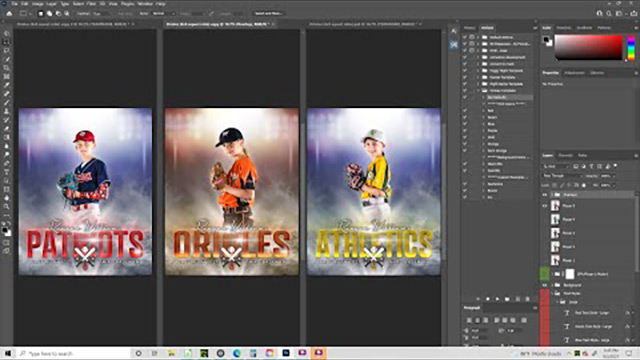Select the Zoom tool in the toolbar
The width and height of the screenshot is (640, 360).
point(7,207)
